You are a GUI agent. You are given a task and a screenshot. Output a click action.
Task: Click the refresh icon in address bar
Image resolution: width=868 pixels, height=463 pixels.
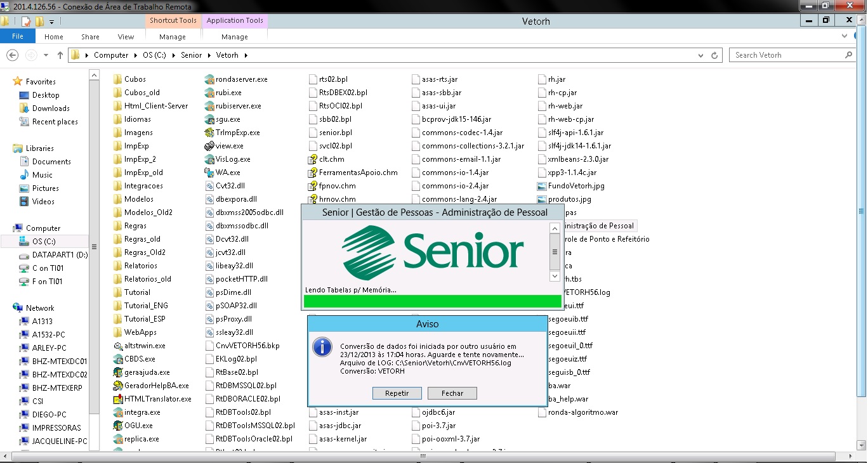(716, 55)
